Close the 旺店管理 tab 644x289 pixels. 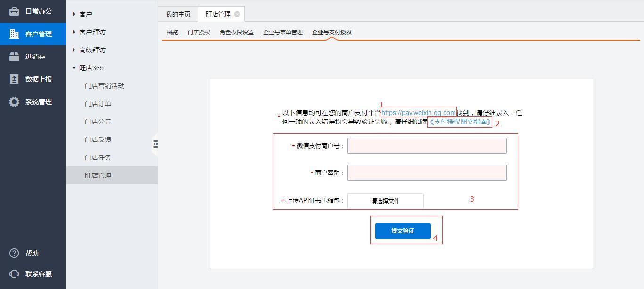coord(237,14)
